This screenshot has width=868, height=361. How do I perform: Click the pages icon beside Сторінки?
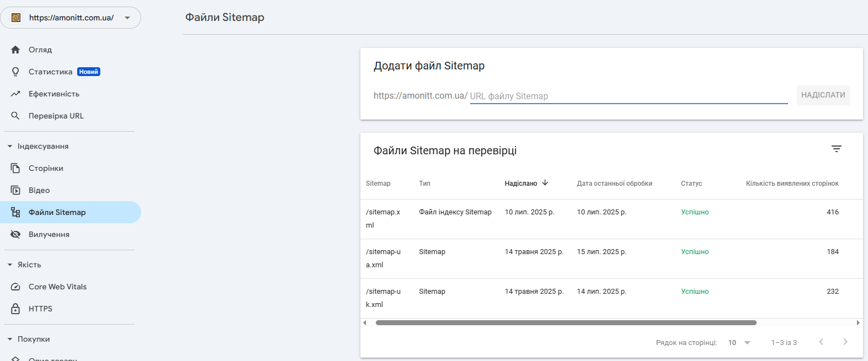(15, 168)
